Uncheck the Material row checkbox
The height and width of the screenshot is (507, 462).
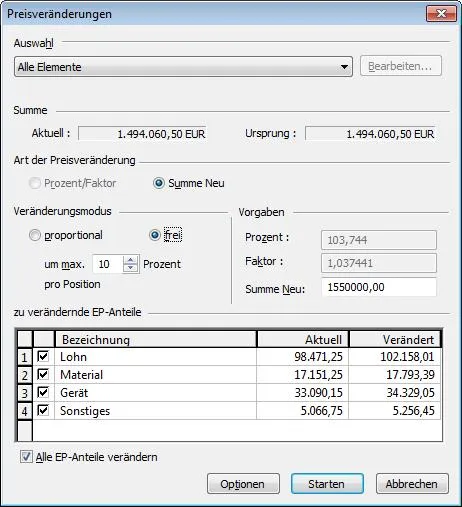(43, 374)
